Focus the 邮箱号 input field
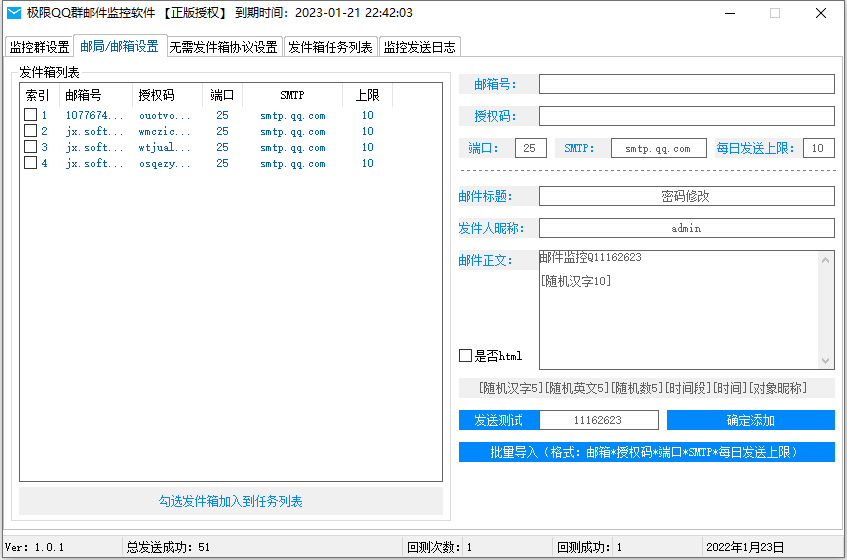 click(x=687, y=84)
